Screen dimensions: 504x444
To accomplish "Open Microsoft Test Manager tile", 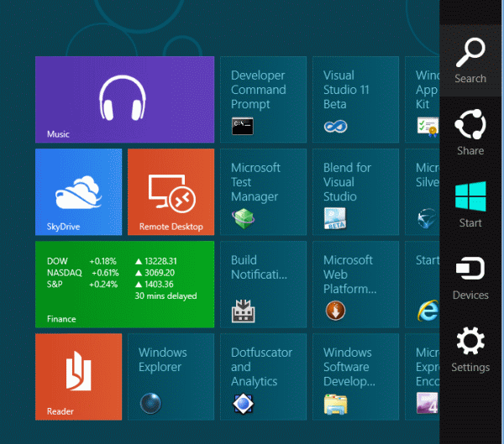I will click(x=263, y=192).
